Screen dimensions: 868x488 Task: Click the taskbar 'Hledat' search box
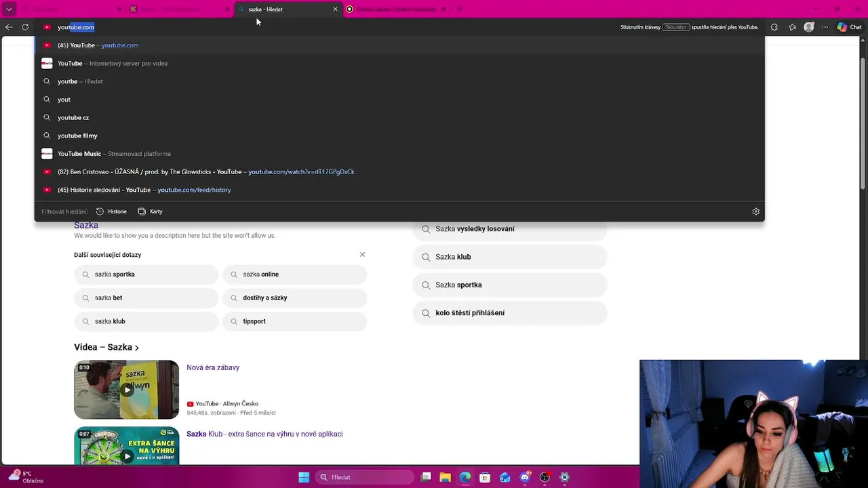click(366, 477)
